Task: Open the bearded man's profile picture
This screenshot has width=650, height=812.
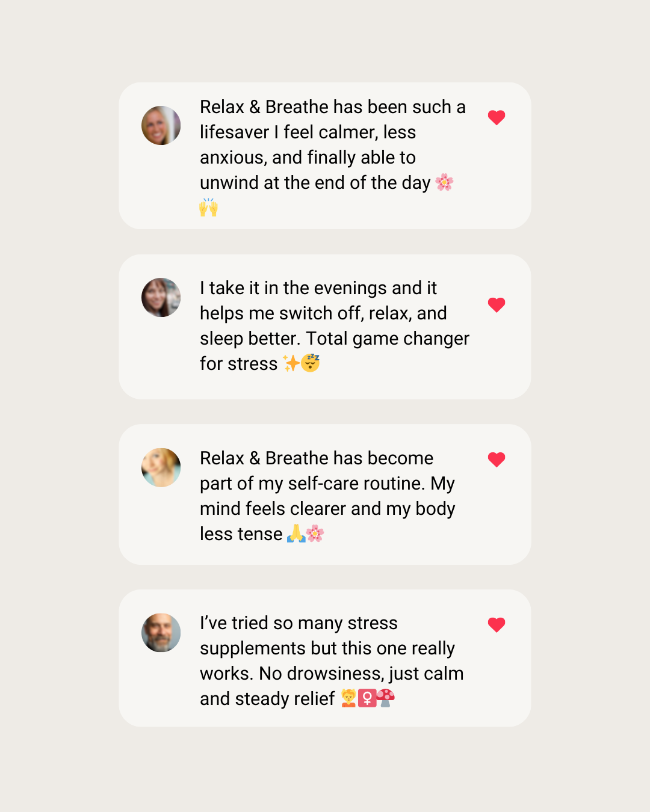Action: pos(161,633)
